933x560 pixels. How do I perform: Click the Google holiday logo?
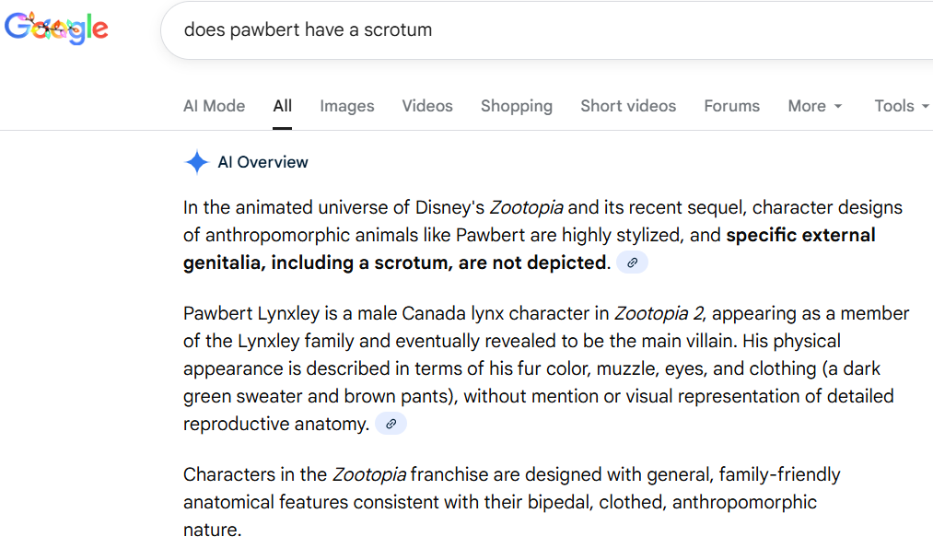point(56,28)
